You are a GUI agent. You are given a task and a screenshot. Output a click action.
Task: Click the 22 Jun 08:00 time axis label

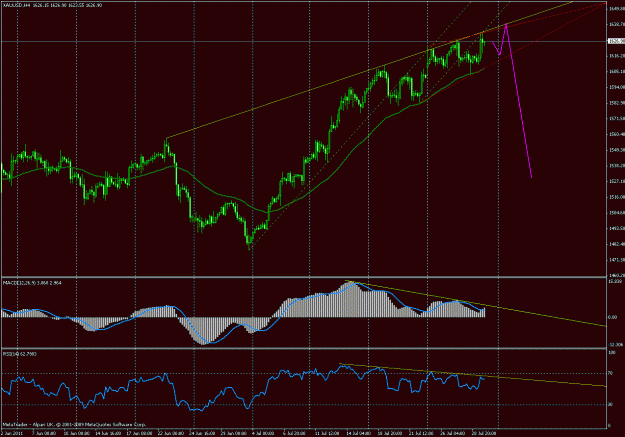pyautogui.click(x=171, y=433)
